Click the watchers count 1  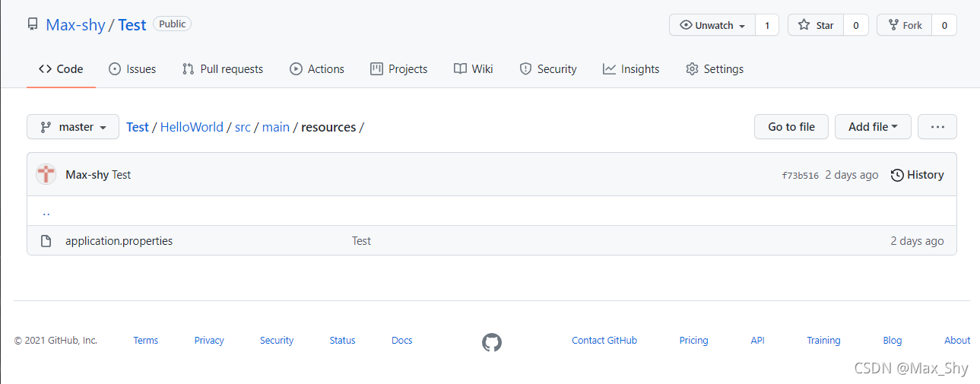point(767,25)
